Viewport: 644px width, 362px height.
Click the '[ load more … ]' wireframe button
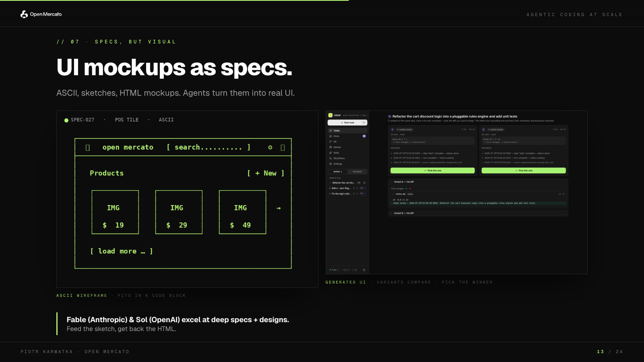tap(121, 251)
